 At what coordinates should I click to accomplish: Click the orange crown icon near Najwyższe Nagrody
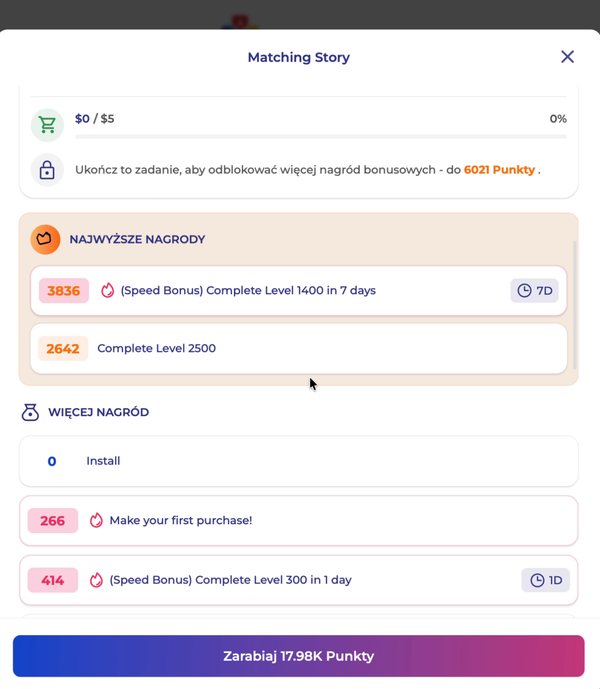pos(45,239)
